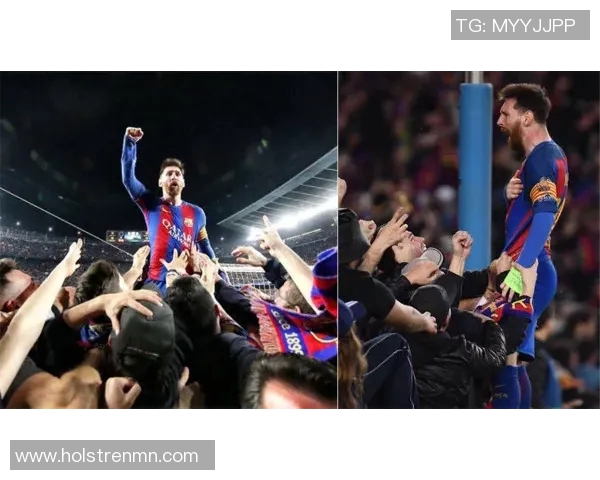Click the red-blue striped beanie at left photo edge
Image resolution: width=600 pixels, height=480 pixels.
click(x=325, y=279)
